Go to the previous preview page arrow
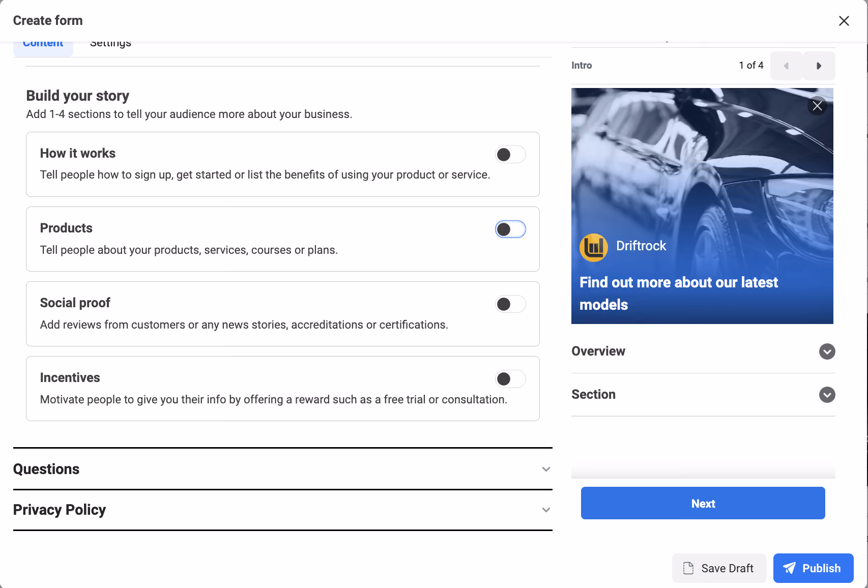The height and width of the screenshot is (588, 868). 786,66
